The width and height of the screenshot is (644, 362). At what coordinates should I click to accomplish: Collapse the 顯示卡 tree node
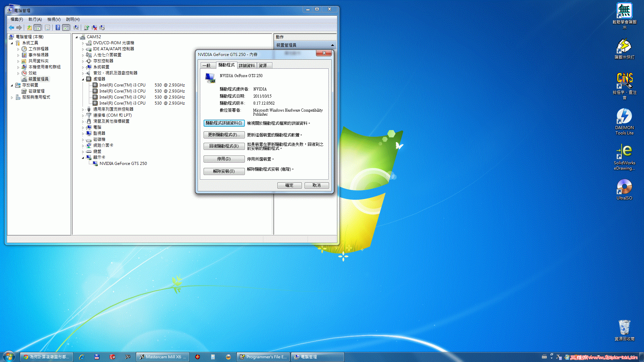coord(83,158)
